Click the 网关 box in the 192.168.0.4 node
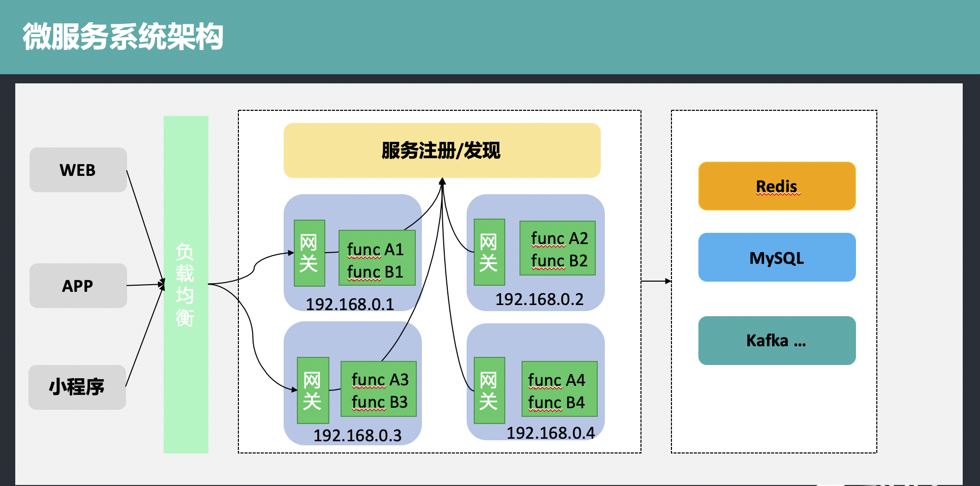This screenshot has height=486, width=980. (489, 390)
